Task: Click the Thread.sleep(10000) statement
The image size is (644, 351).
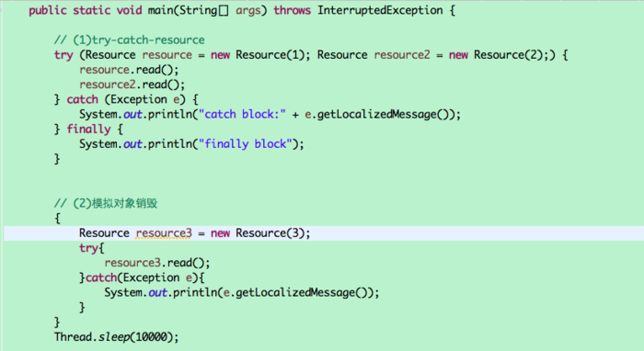Action: point(117,337)
